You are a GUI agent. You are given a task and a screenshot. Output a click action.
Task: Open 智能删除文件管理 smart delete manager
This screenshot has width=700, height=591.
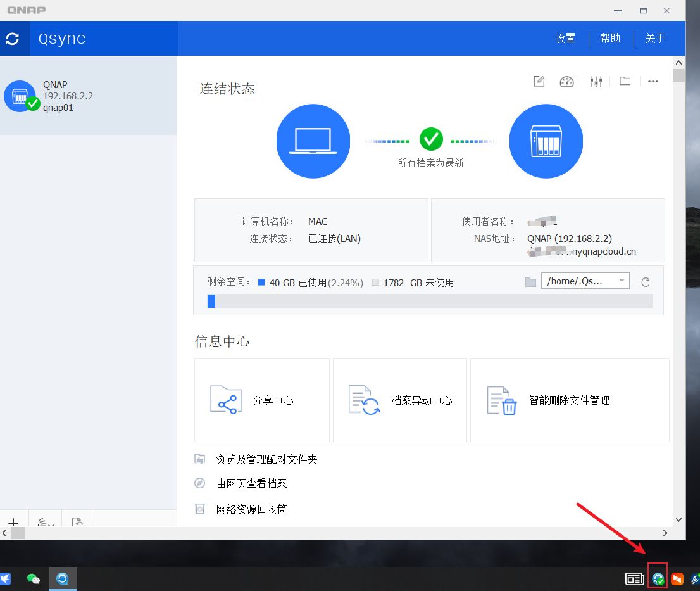pos(569,400)
